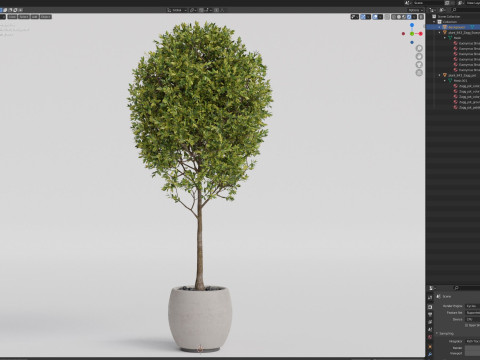This screenshot has height=360, width=480.
Task: Toggle X-ray mode
Action: (387, 17)
